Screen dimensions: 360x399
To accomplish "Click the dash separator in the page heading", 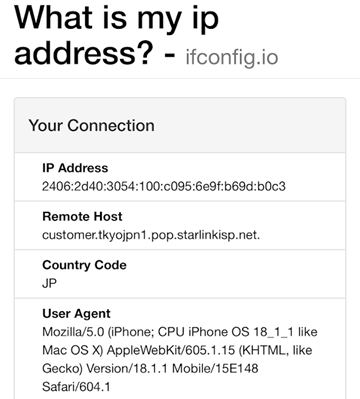I will tap(170, 56).
